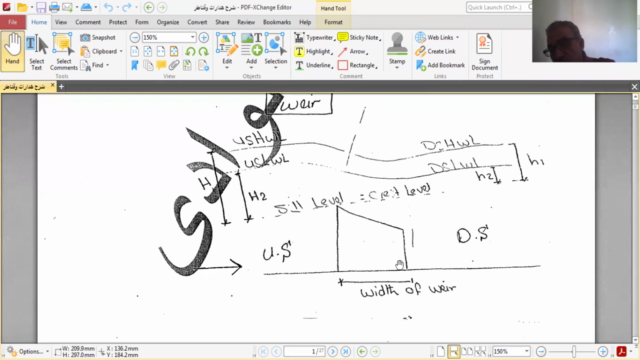Open a new tab with plus button

click(61, 87)
